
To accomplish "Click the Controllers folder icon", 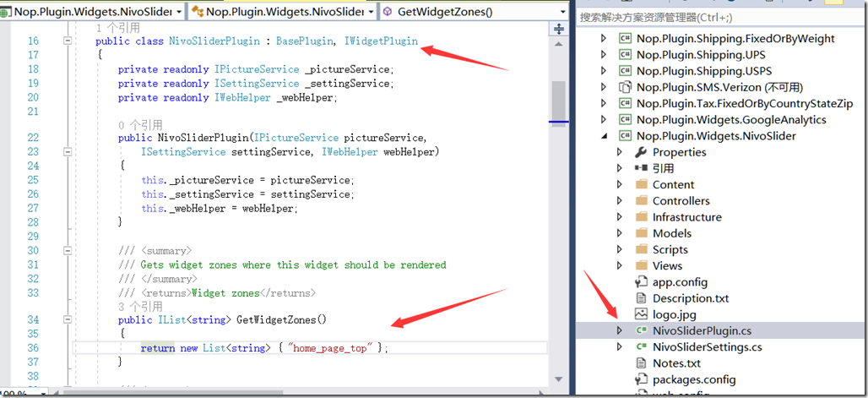I will (x=641, y=200).
